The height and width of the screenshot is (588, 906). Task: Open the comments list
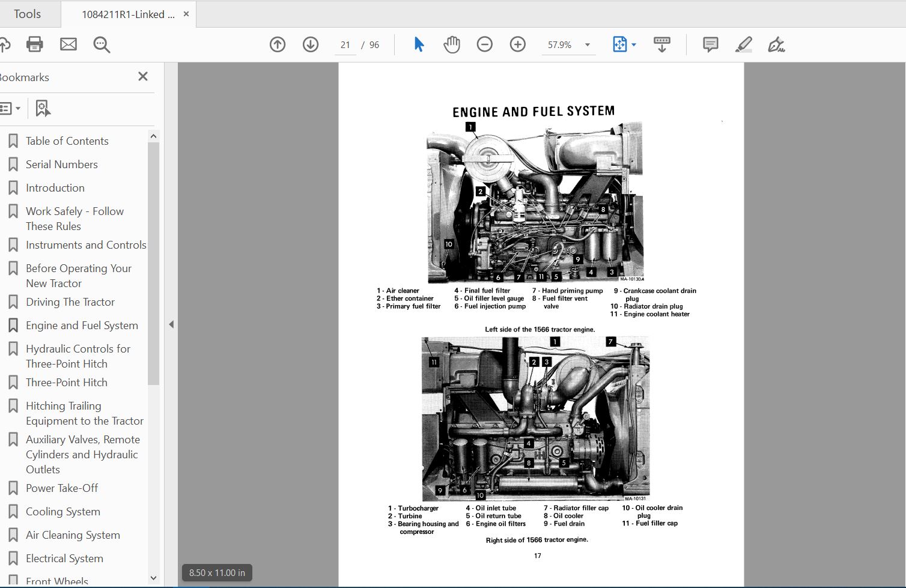coord(710,44)
